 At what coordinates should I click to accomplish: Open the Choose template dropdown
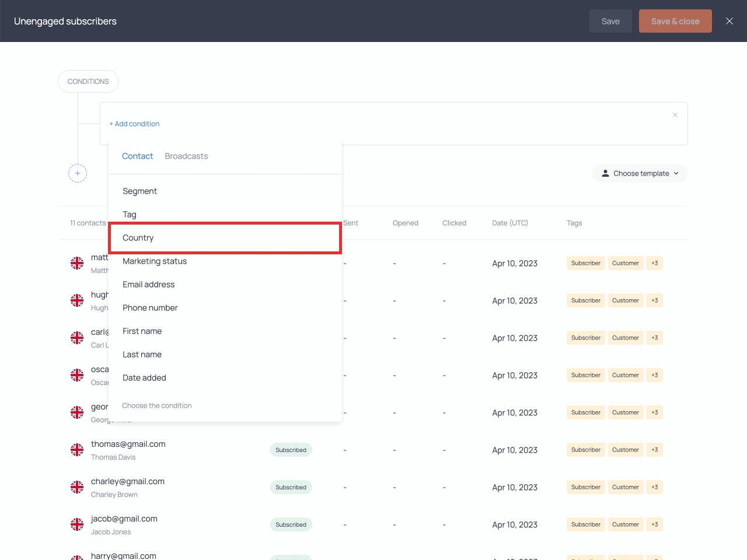click(x=640, y=173)
